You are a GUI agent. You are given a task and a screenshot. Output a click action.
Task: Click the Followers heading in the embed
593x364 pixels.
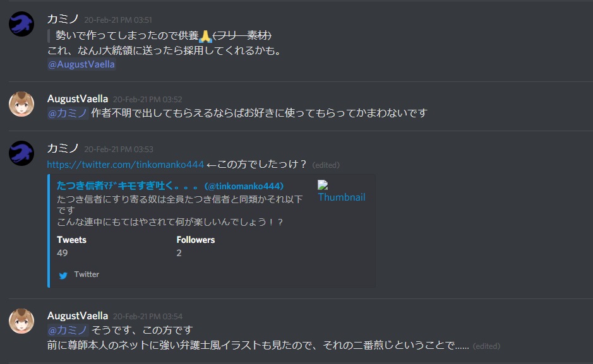click(196, 240)
